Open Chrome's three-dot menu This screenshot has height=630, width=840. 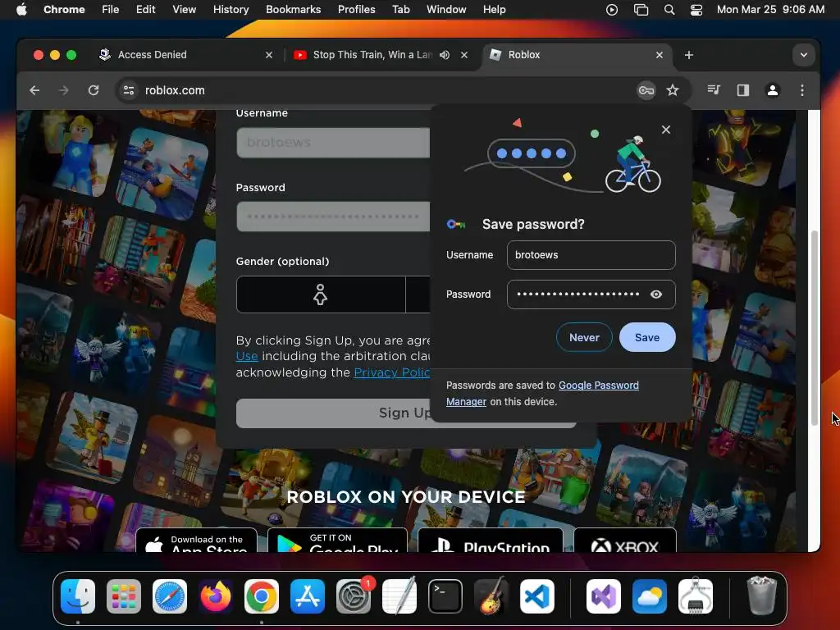click(802, 90)
